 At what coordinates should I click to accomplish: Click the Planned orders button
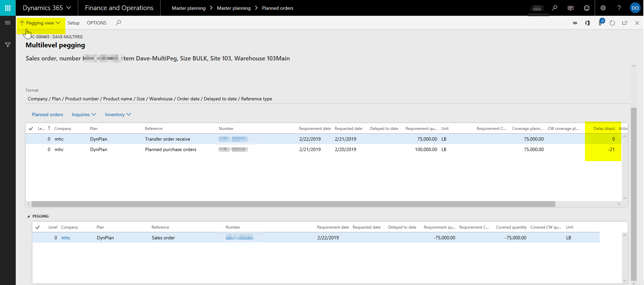click(47, 114)
